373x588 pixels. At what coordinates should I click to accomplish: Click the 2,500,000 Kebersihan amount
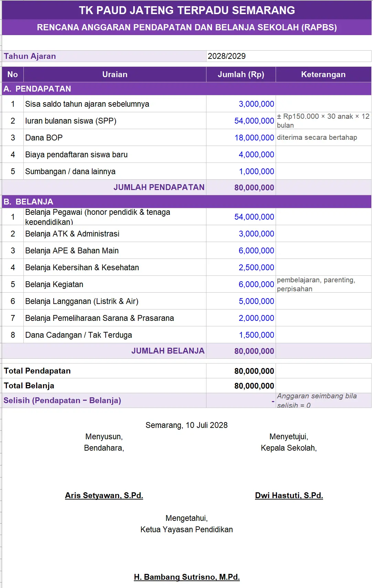coord(241,267)
